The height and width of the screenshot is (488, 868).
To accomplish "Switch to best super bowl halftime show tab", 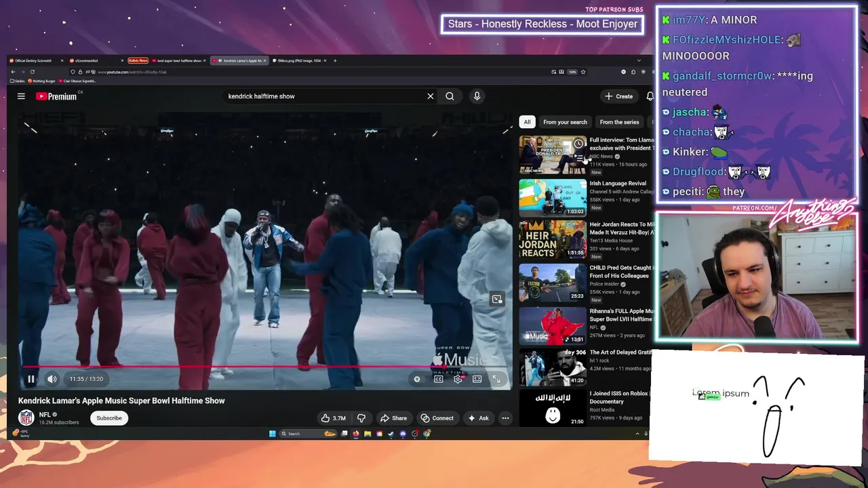I will 179,60.
